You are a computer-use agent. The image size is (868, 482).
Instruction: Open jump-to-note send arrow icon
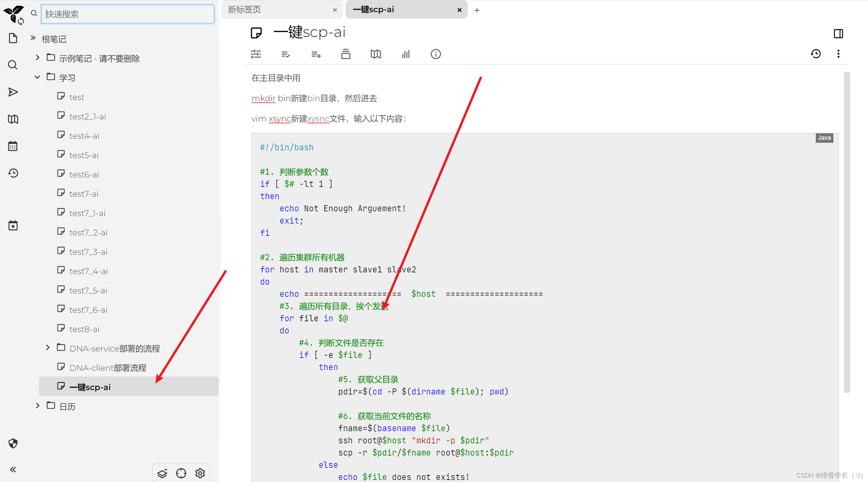pos(13,92)
